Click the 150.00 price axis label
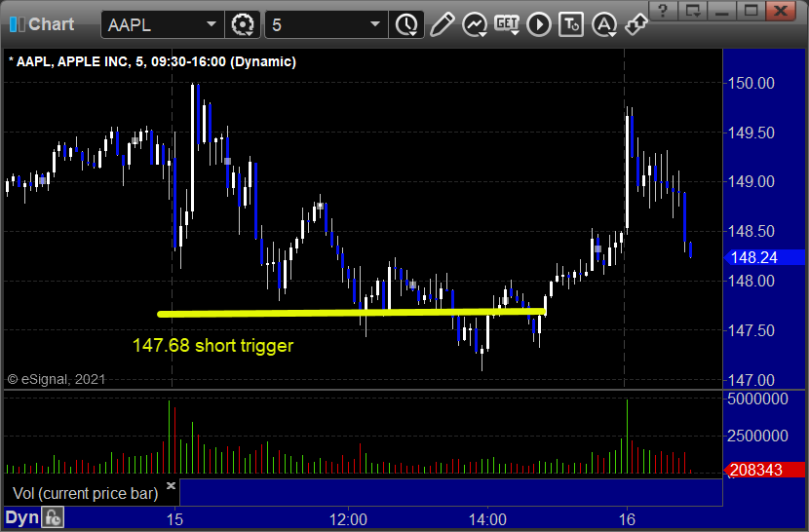 pos(751,83)
